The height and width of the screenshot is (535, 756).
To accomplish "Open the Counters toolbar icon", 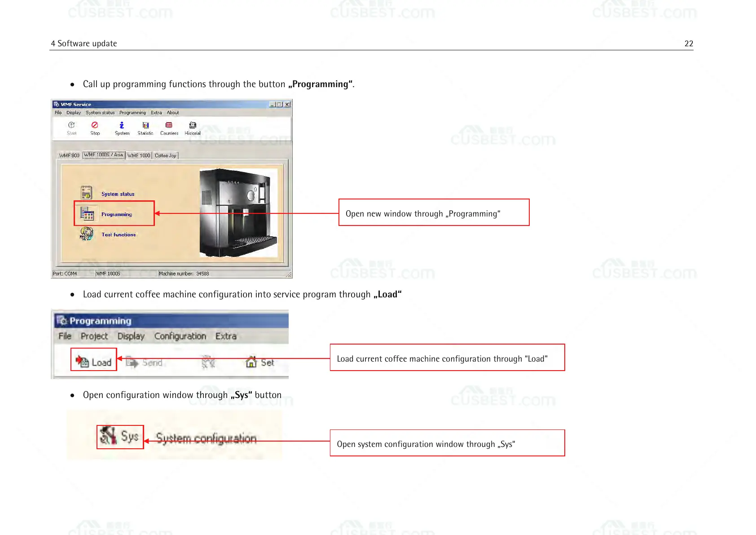I will 169,128.
